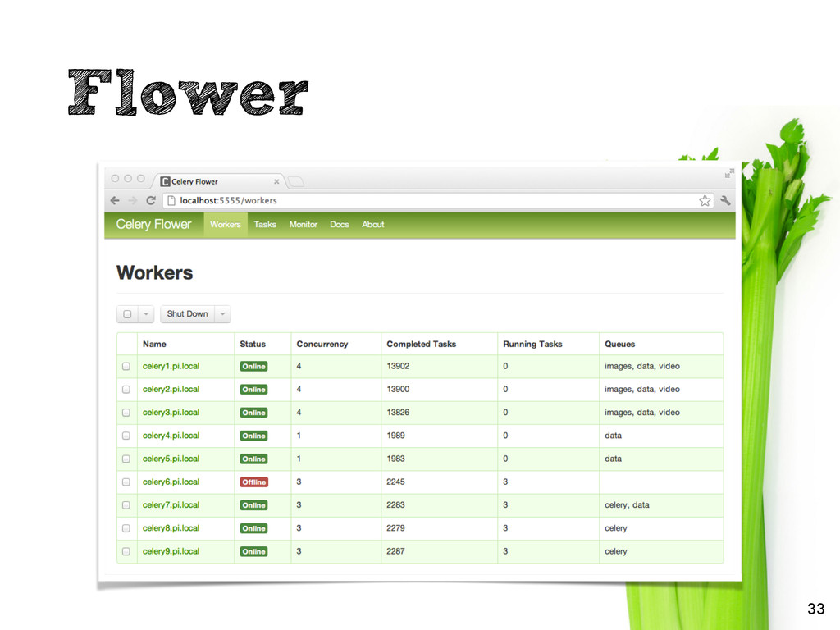The image size is (840, 630).
Task: Click the Queues column header
Action: point(620,344)
